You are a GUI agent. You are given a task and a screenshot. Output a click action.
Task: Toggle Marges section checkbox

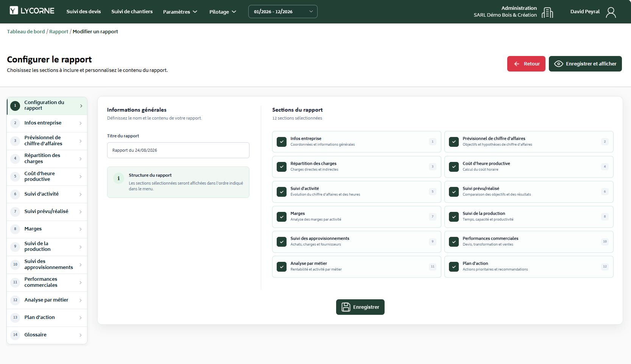click(282, 217)
